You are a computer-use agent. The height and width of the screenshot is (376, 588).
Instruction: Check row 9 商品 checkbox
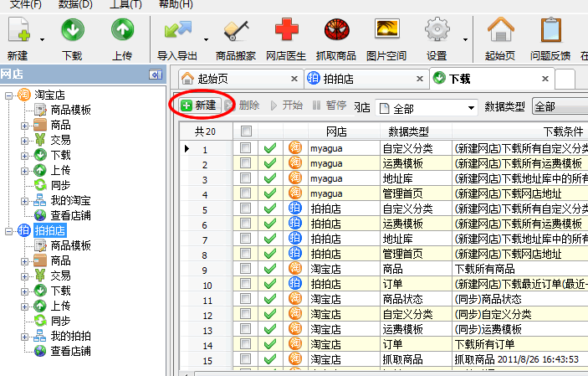[x=246, y=269]
